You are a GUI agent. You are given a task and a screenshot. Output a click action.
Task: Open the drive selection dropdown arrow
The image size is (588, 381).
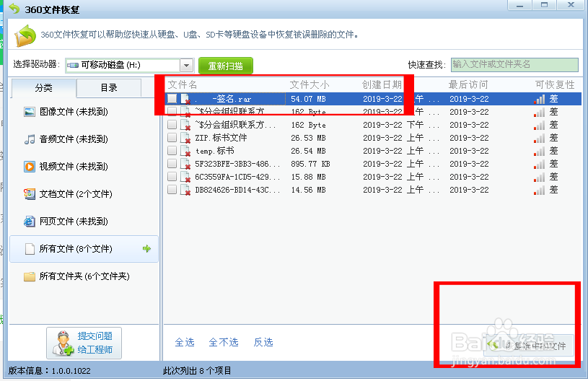point(186,66)
